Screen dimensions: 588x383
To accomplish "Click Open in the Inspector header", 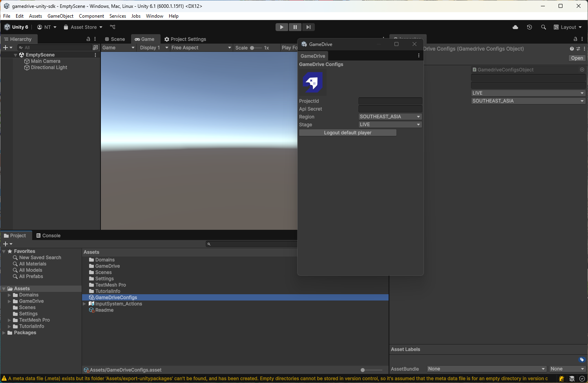I will [577, 58].
